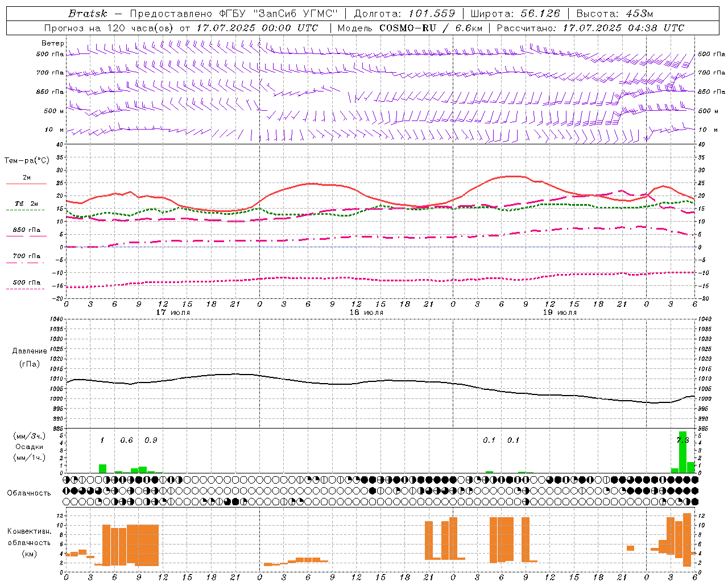Select the 'Долгота: 101.559' longitude field
Image resolution: width=728 pixels, height=582 pixels.
pos(404,14)
